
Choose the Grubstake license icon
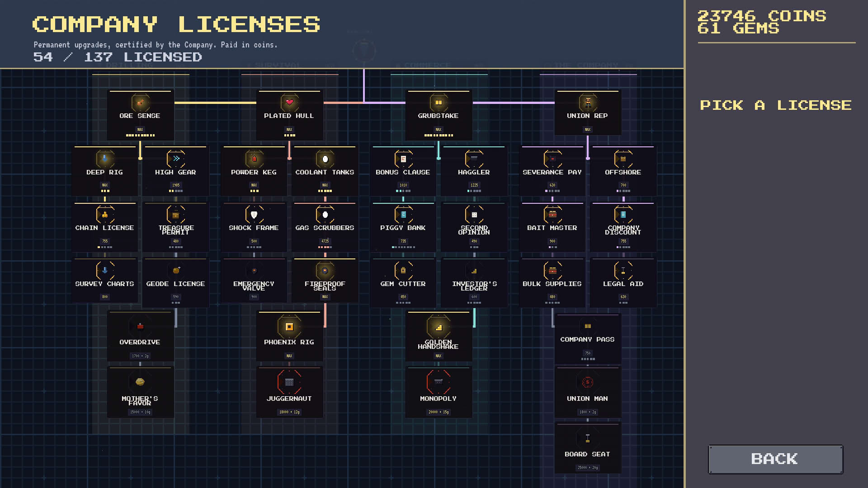[439, 103]
